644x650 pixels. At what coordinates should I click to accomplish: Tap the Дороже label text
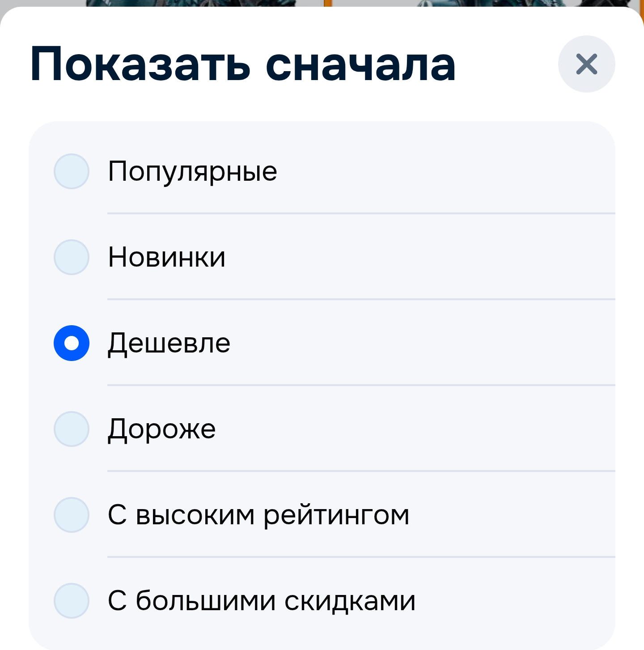point(162,429)
